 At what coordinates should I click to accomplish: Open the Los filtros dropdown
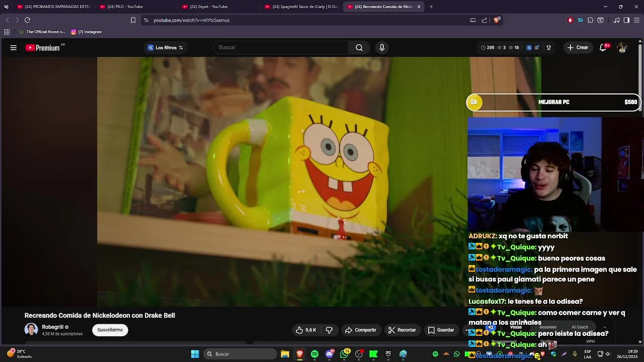pos(166,48)
